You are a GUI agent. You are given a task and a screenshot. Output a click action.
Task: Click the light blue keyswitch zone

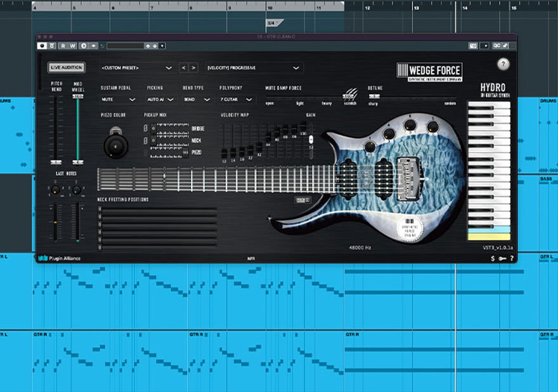point(489,230)
